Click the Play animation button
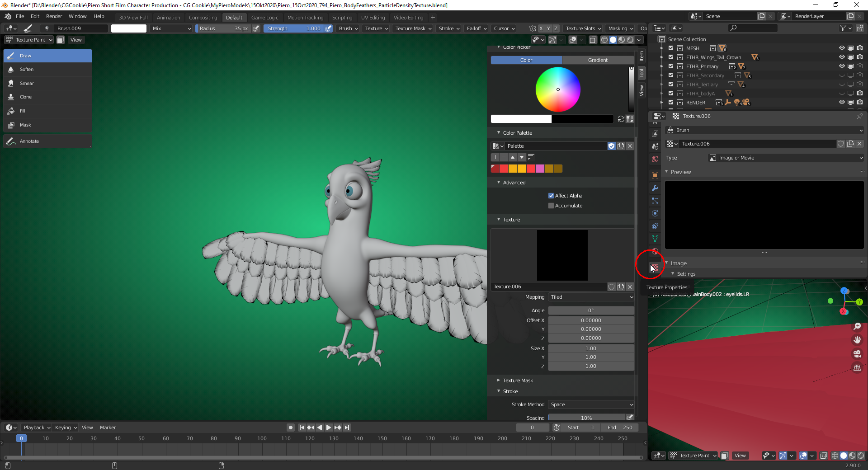Viewport: 868px width, 470px height. (329, 428)
